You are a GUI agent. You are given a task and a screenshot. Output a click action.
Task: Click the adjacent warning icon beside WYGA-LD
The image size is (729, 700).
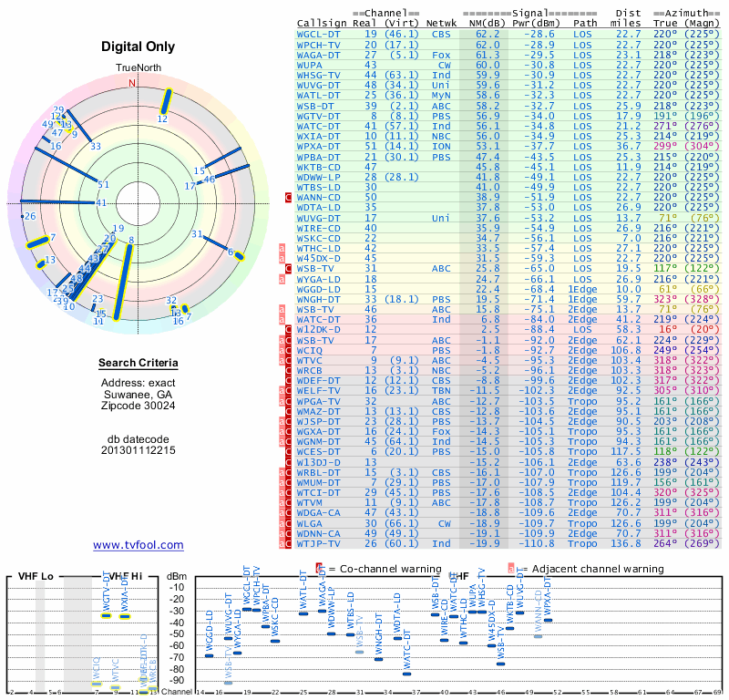click(282, 279)
